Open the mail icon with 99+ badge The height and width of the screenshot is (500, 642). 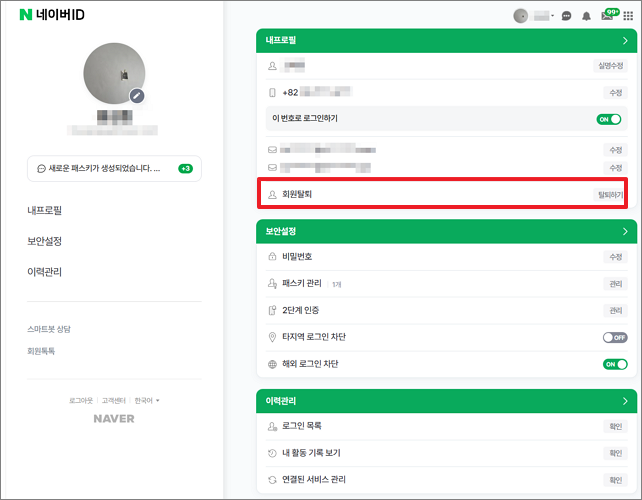(x=607, y=16)
